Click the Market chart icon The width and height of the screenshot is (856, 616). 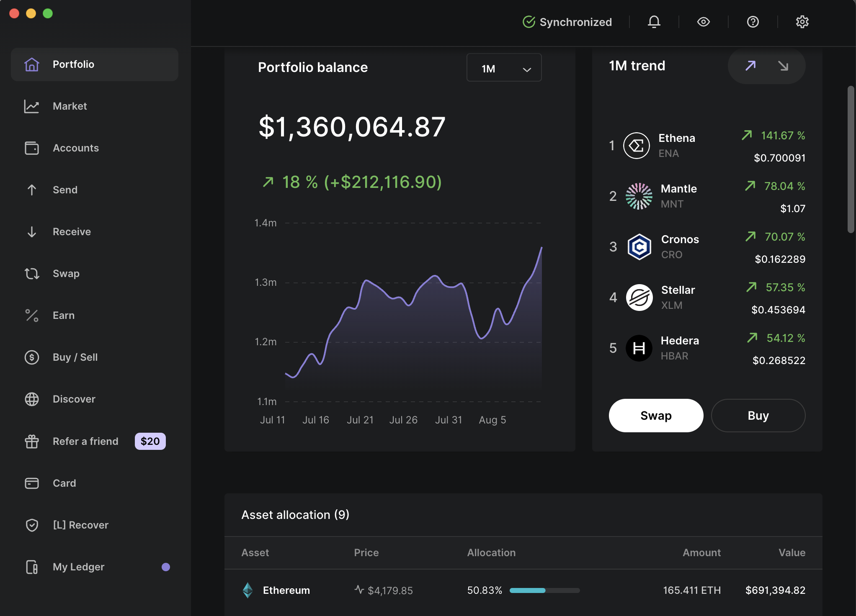point(32,106)
